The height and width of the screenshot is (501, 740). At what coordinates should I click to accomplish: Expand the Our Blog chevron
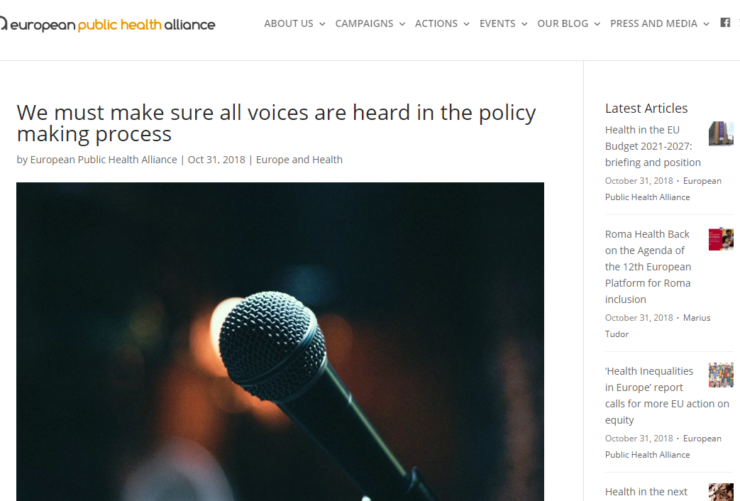597,24
